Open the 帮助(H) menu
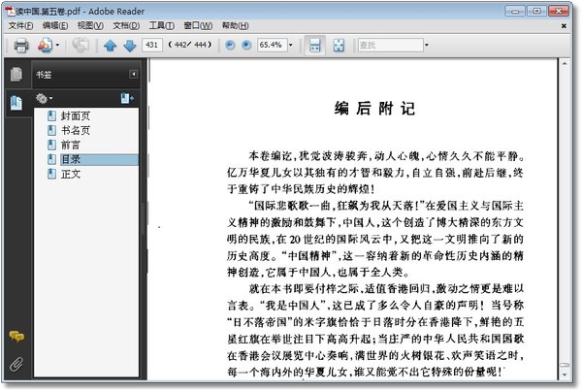The image size is (582, 392). [235, 25]
